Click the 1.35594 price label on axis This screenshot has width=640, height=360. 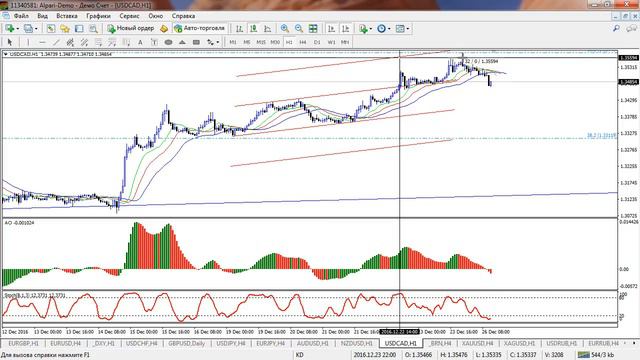[628, 58]
